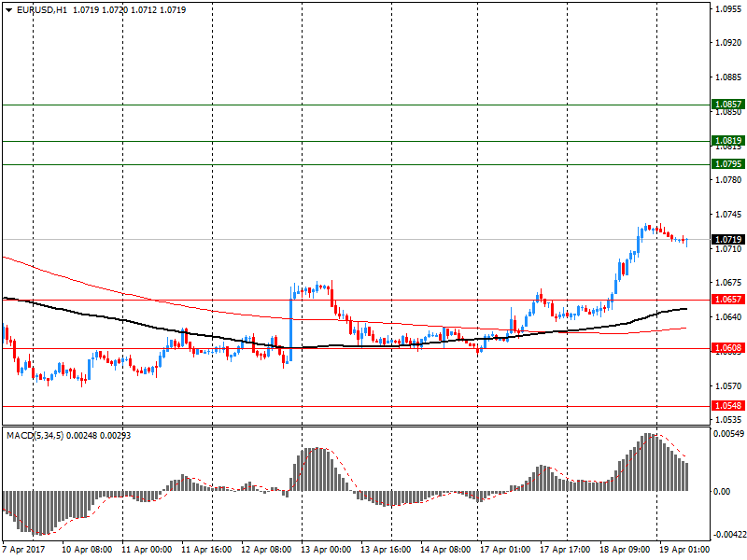The width and height of the screenshot is (747, 560).
Task: Click the last blue candle at the right edge
Action: pyautogui.click(x=686, y=243)
